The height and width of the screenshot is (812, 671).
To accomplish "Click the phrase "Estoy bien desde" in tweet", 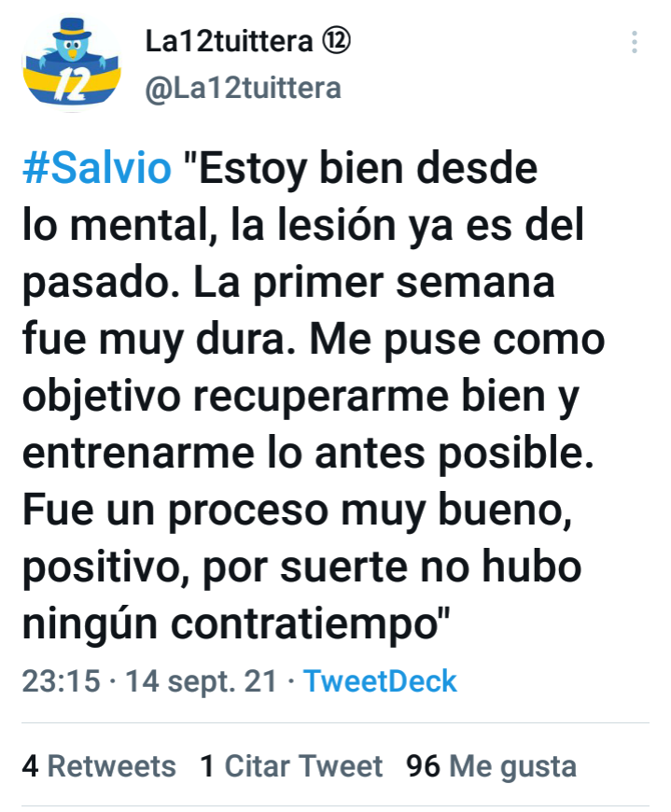I will pos(368,169).
